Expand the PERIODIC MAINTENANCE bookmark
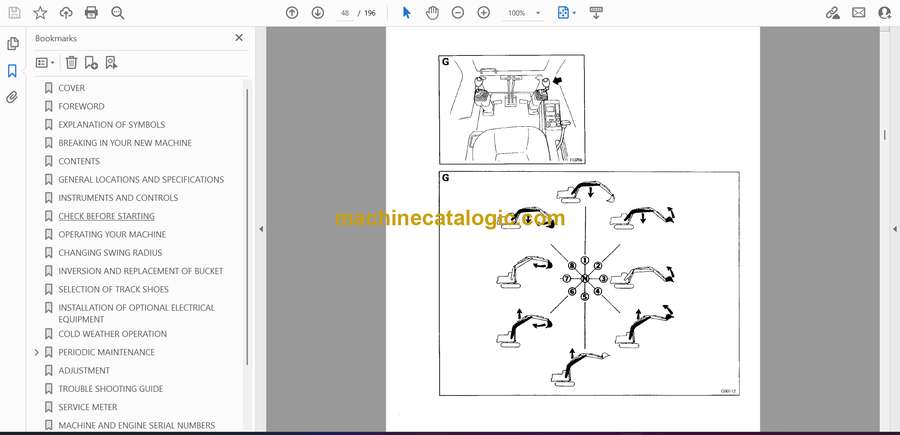This screenshot has height=435, width=900. click(37, 352)
